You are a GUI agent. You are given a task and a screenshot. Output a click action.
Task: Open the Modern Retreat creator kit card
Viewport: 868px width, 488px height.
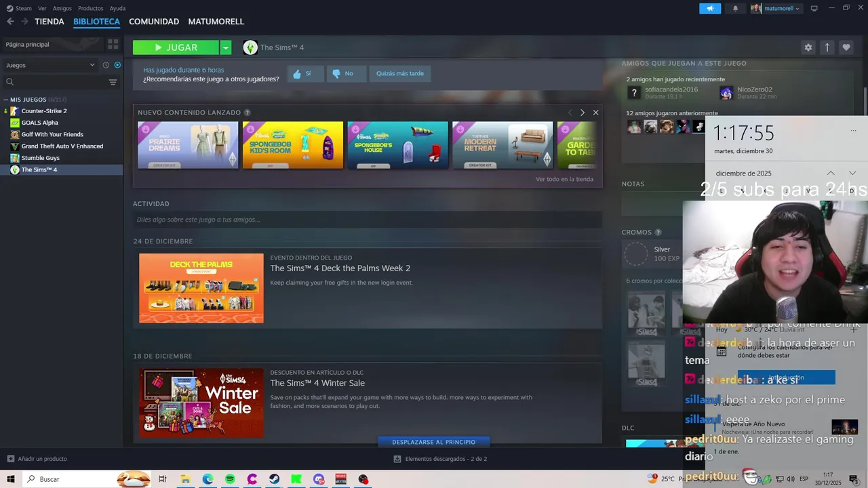tap(502, 145)
